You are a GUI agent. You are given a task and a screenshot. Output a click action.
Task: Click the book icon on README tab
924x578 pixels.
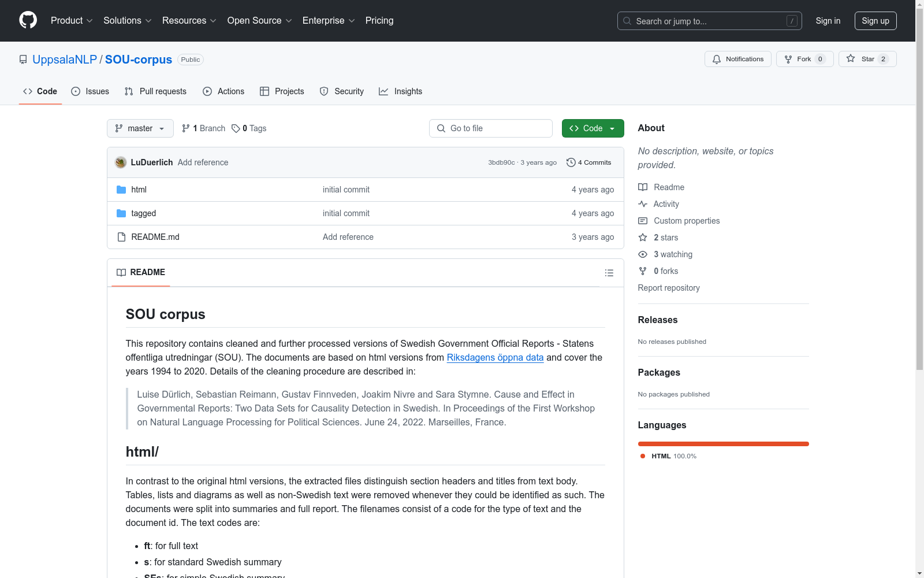pyautogui.click(x=121, y=272)
